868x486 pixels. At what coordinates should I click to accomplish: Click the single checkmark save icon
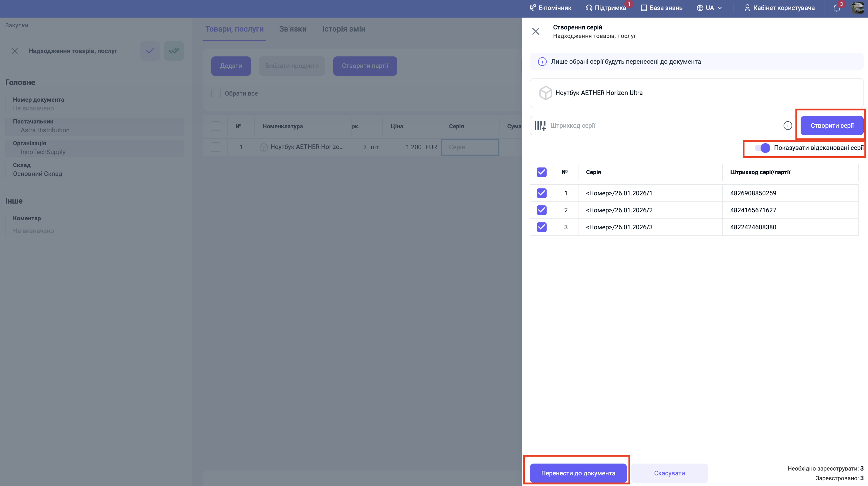tap(150, 51)
